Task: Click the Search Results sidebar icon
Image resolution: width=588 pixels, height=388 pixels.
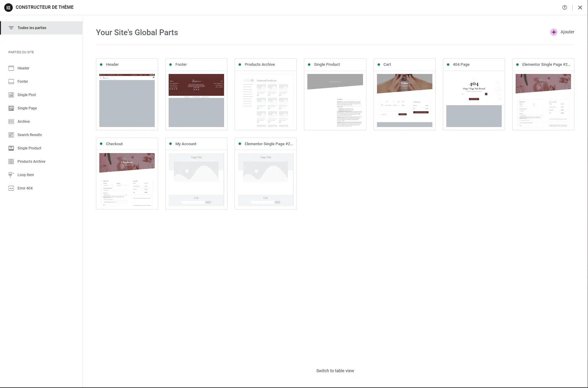Action: coord(11,135)
